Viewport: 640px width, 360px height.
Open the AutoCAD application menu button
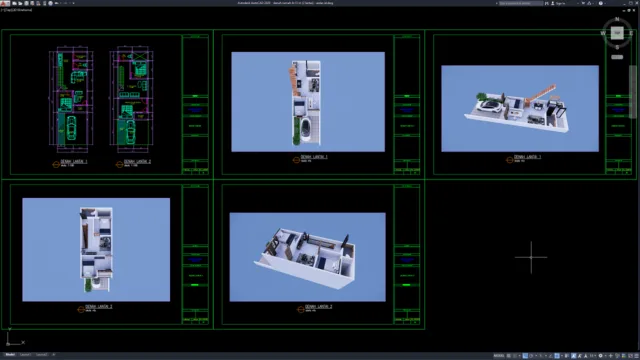(5, 3)
